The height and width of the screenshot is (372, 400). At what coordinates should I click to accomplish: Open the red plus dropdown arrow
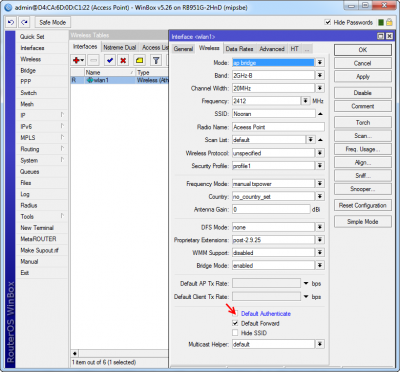coord(82,61)
